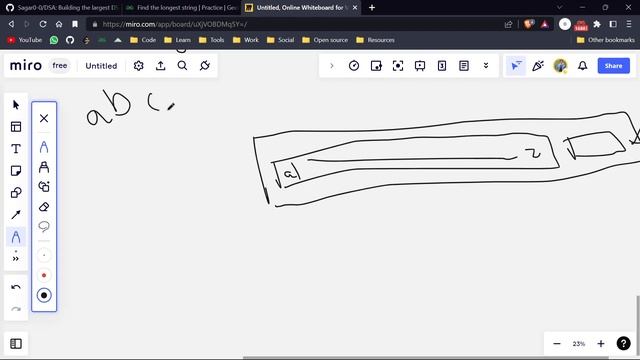
Task: Open board settings gear
Action: pyautogui.click(x=138, y=66)
